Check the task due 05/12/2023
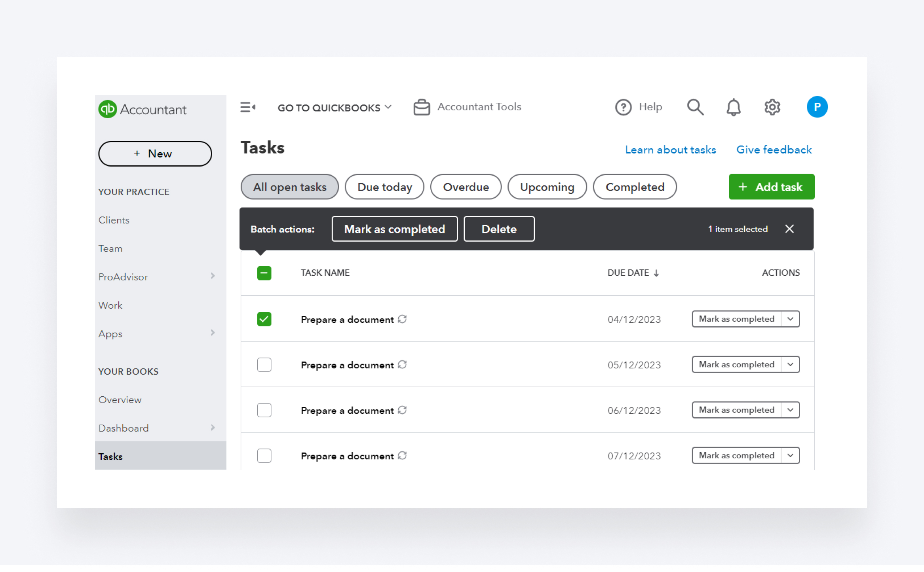924x572 pixels. (x=264, y=364)
